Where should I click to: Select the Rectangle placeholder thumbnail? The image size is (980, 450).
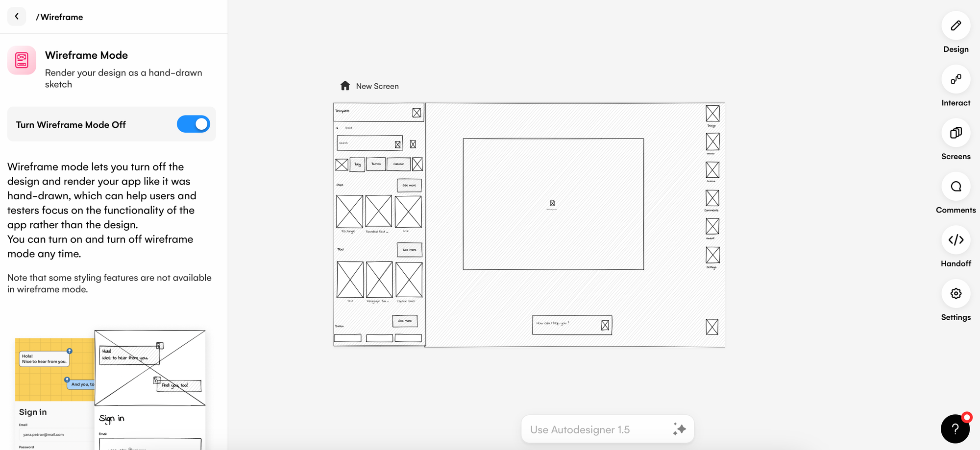click(349, 212)
